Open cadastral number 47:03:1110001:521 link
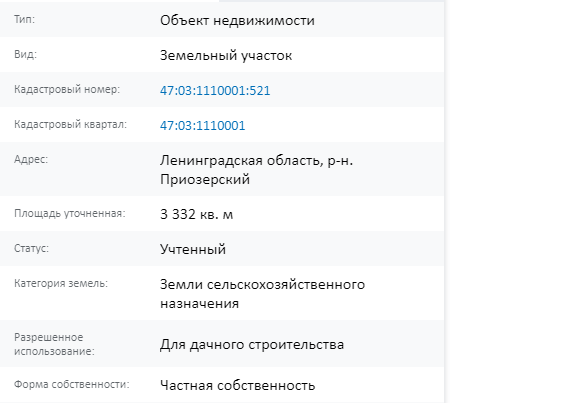The height and width of the screenshot is (403, 577). (x=215, y=91)
